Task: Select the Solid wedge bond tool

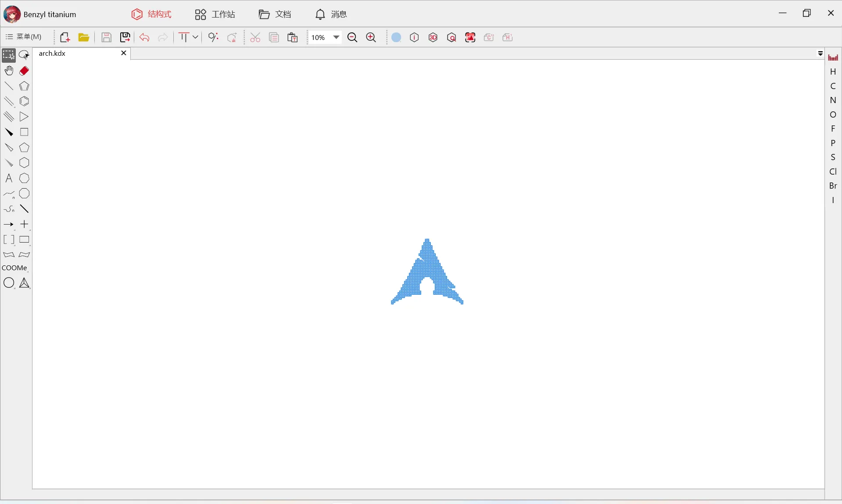Action: coord(9,132)
